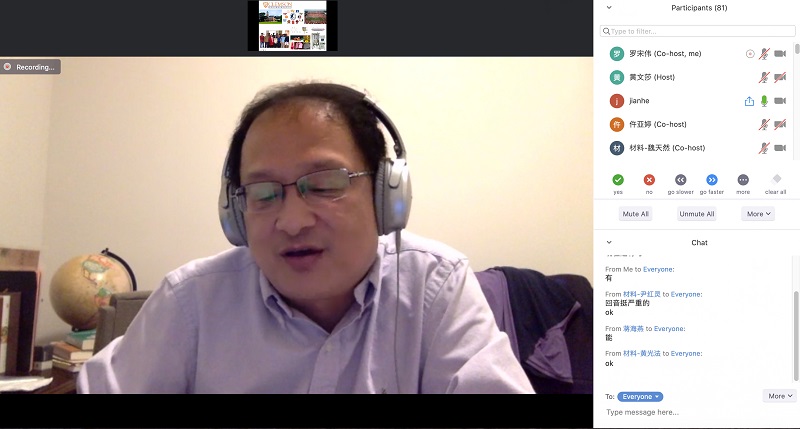Click the 'Participants (81)' panel title

pyautogui.click(x=699, y=8)
